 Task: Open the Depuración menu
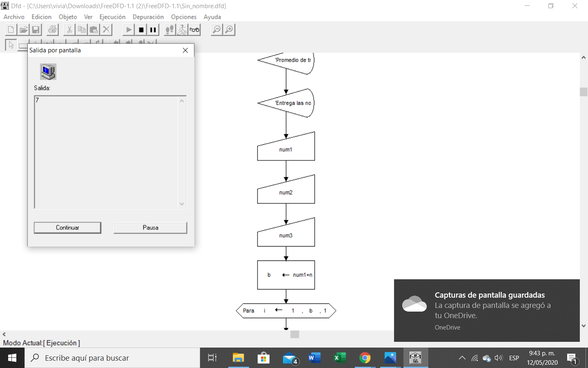click(x=148, y=17)
